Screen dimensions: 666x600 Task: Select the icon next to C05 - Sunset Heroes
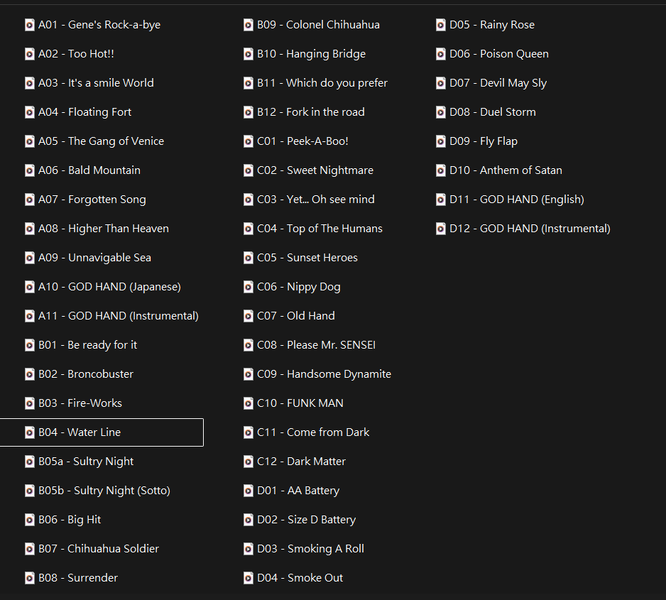point(248,258)
